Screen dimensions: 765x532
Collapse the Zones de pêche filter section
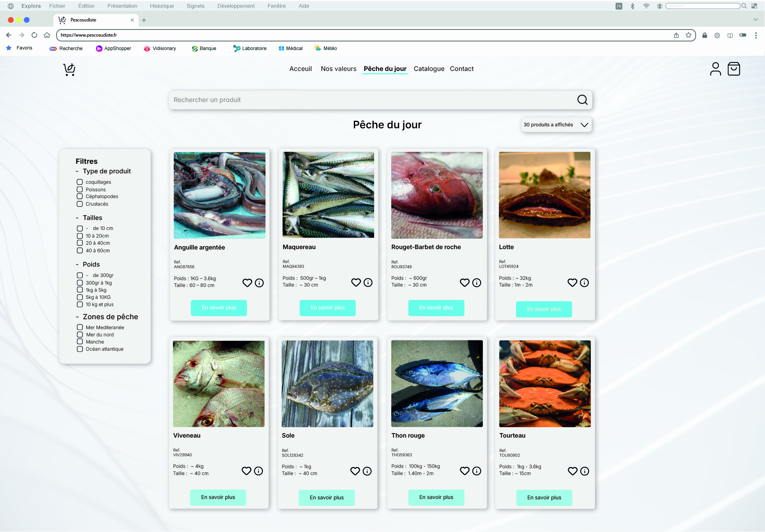coord(77,317)
